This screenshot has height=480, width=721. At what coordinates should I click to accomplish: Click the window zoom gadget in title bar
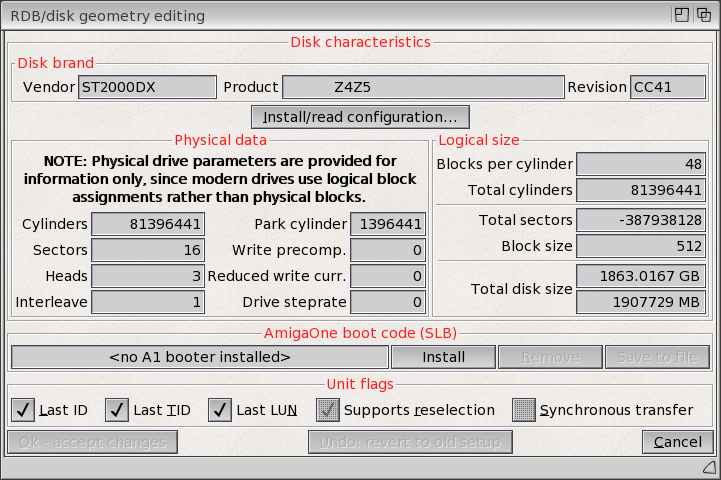point(681,15)
